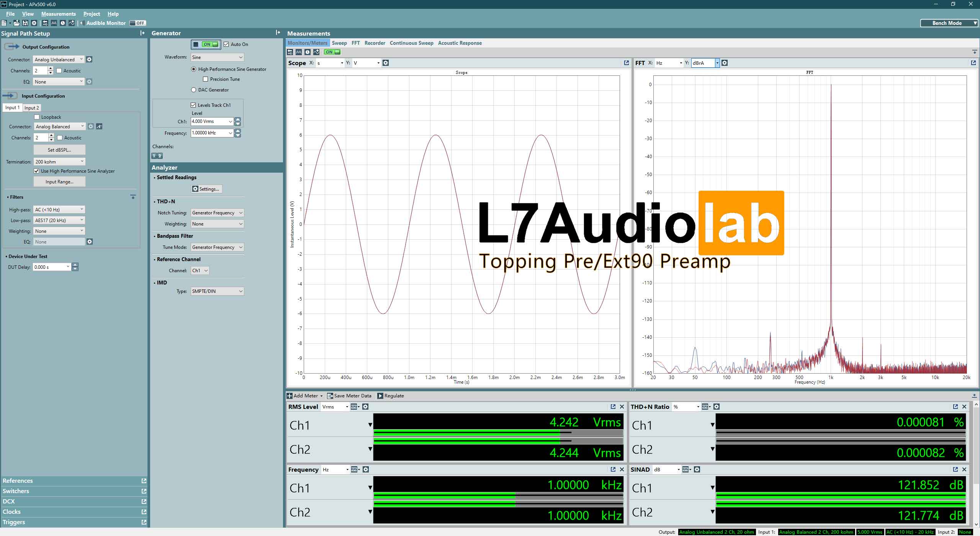
Task: Toggle the Generator ON switch
Action: pos(206,44)
